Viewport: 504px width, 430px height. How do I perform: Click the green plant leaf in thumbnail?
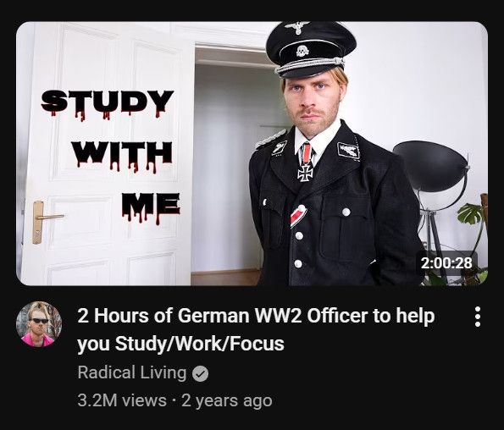click(471, 213)
